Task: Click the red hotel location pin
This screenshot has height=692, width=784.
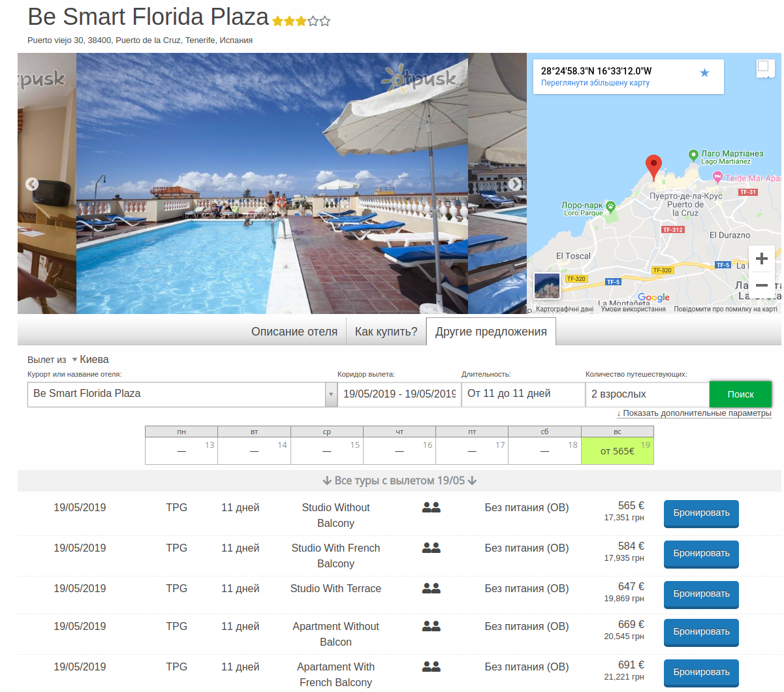Action: (653, 168)
